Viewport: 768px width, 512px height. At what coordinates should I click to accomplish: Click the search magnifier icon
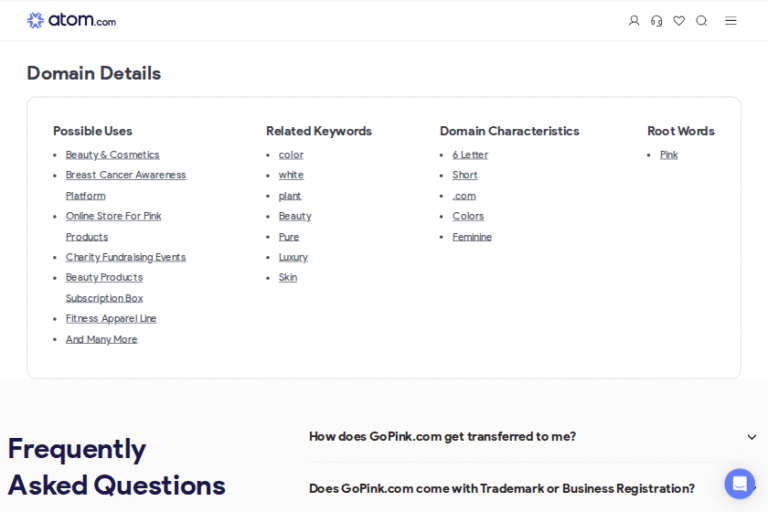[701, 21]
